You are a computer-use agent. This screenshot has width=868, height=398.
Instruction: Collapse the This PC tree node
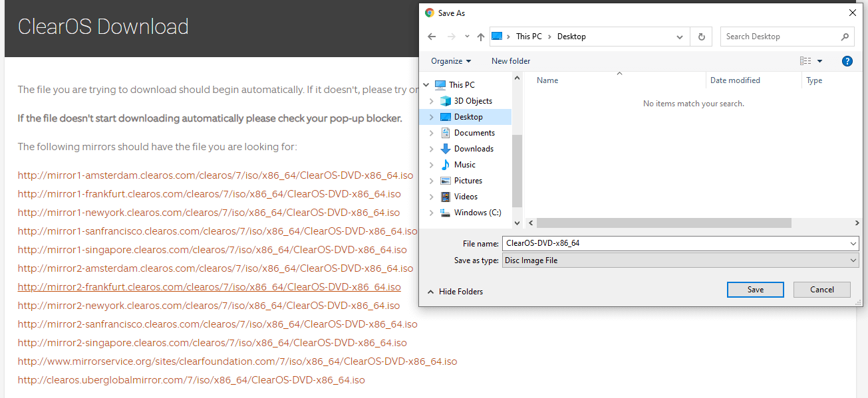426,84
